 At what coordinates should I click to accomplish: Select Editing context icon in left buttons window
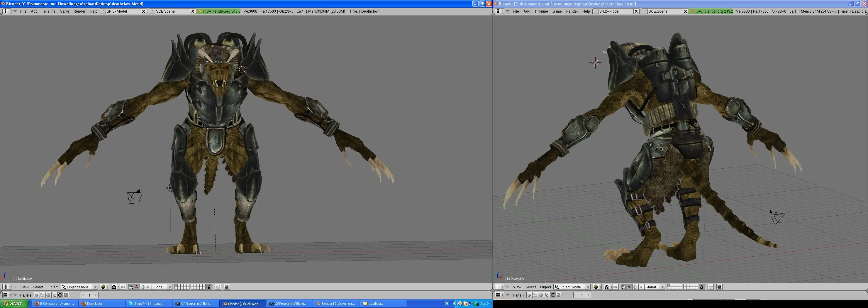click(60, 295)
